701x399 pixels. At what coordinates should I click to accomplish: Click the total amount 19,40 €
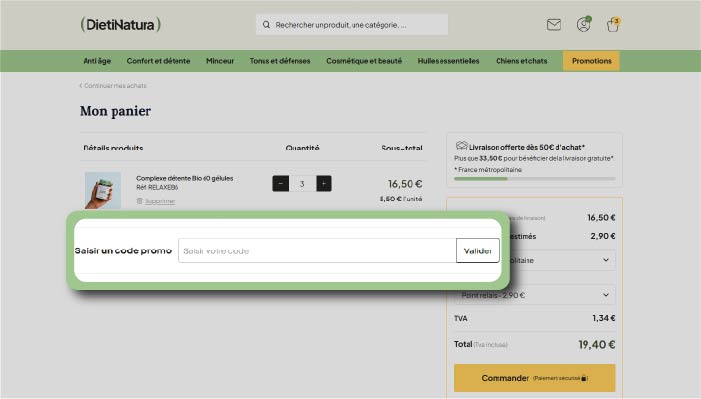pyautogui.click(x=596, y=344)
